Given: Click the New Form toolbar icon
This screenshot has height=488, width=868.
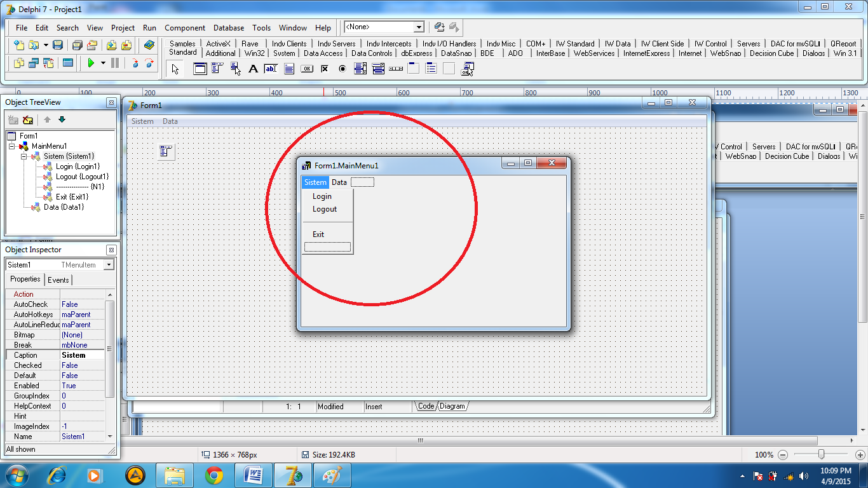Looking at the screenshot, I should click(68, 63).
